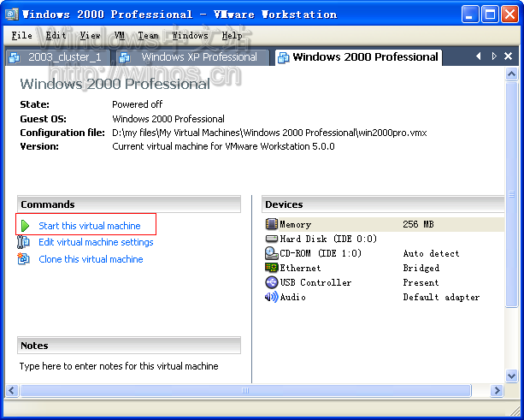The width and height of the screenshot is (524, 420).
Task: Click the 'Powered off' state value
Action: (138, 104)
